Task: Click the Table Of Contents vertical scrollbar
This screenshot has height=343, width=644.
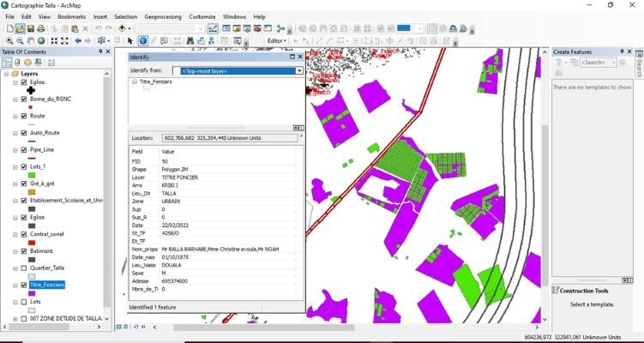Action: pos(107,192)
